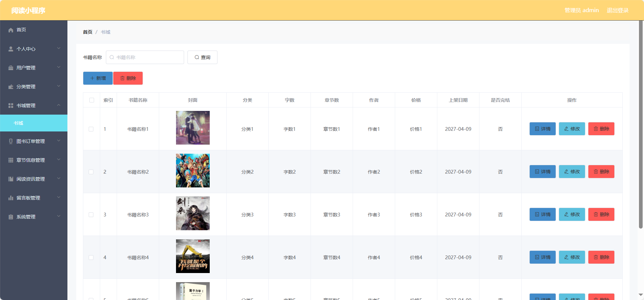The height and width of the screenshot is (300, 644).
Task: Click the briefcase icon beside 用户管理
Action: coord(11,68)
